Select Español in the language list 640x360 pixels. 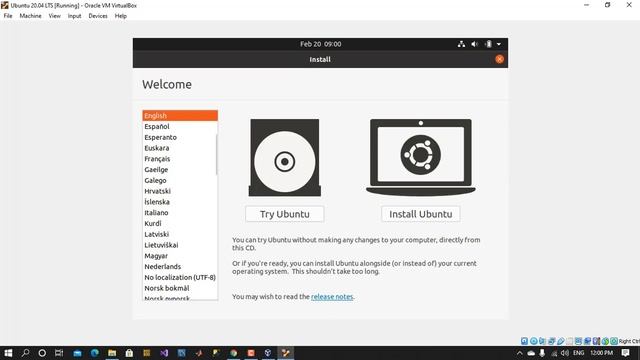pyautogui.click(x=180, y=127)
